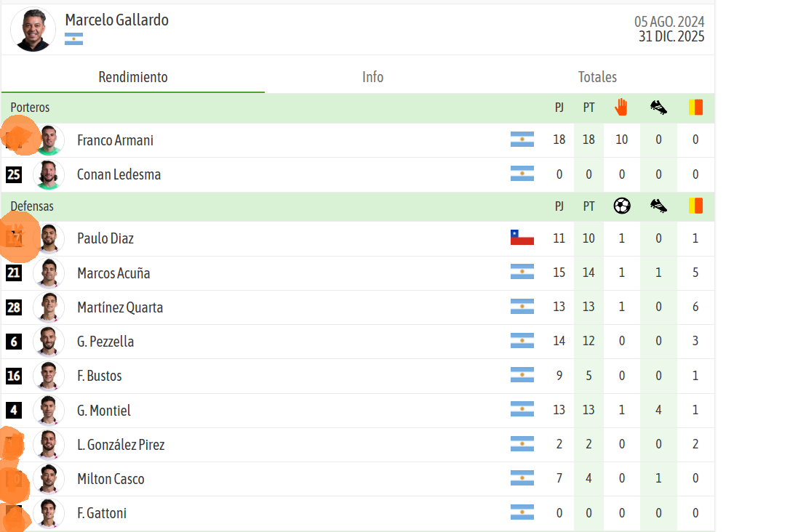The height and width of the screenshot is (532, 790).
Task: Click the goalkeeper saves hand icon
Action: tap(621, 108)
